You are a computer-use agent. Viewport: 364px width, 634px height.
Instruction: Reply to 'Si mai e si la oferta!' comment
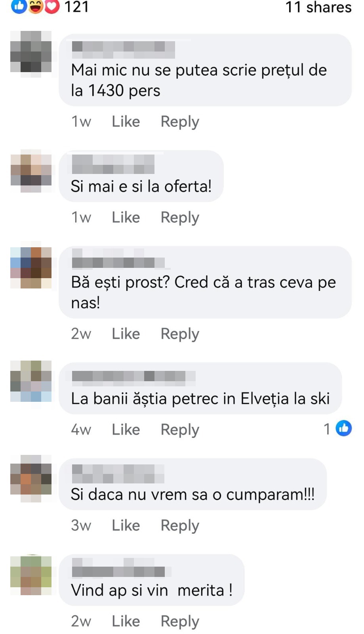click(x=180, y=218)
